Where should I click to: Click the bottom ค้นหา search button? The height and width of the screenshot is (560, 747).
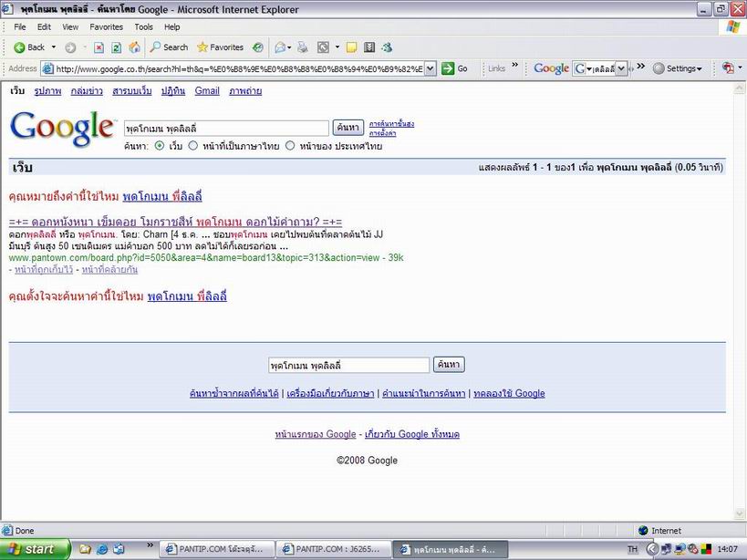coord(449,365)
